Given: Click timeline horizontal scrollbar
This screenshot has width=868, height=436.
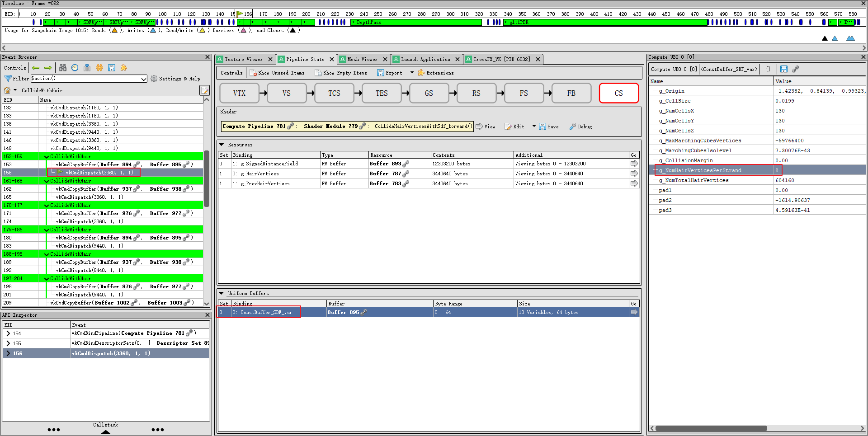Looking at the screenshot, I should (x=434, y=47).
